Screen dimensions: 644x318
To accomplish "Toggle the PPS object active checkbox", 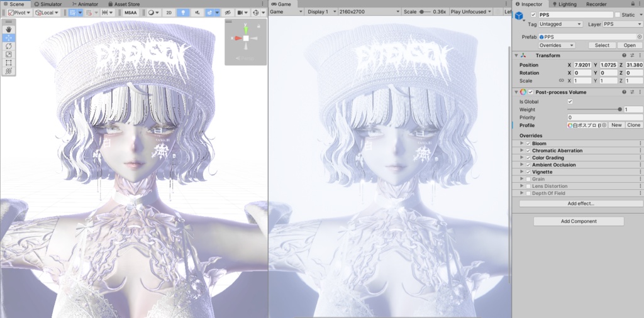I will tap(533, 15).
